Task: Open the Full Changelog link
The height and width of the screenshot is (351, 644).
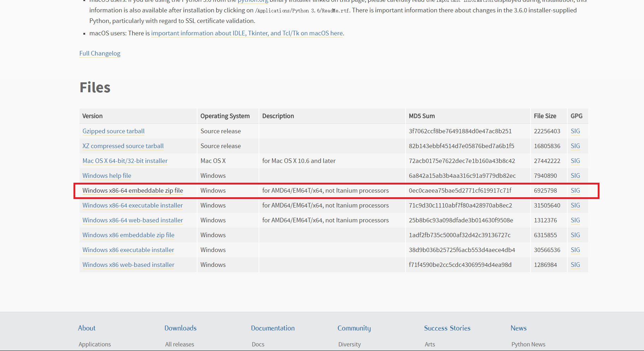Action: (x=100, y=53)
